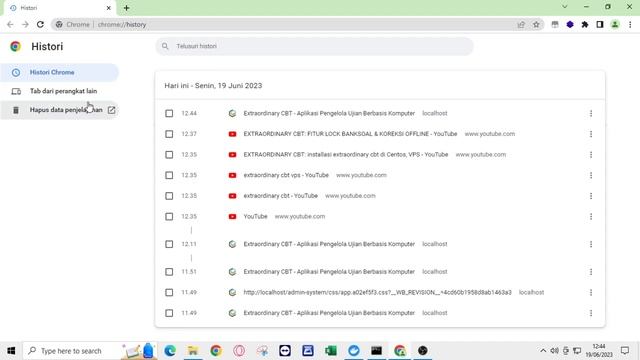Open Excel from taskbar

(331, 351)
